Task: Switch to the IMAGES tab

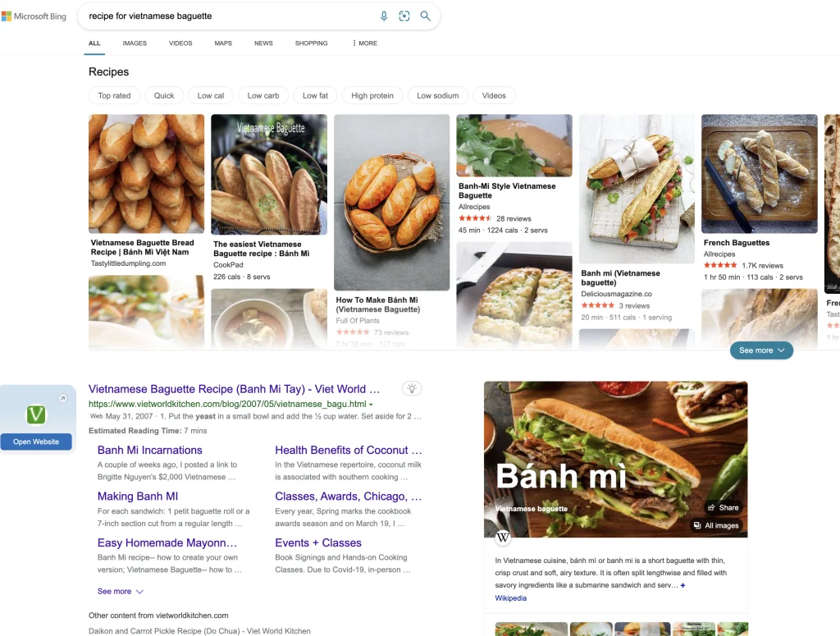Action: [x=134, y=43]
